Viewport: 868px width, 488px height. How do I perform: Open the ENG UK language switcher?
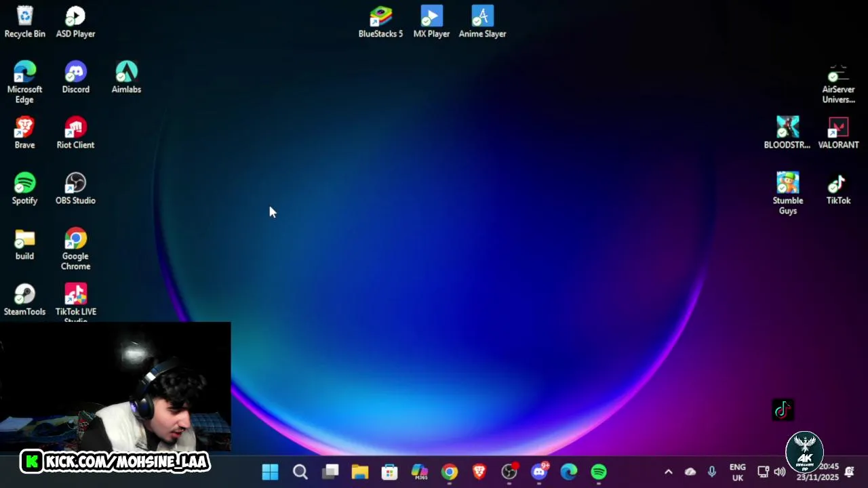[737, 472]
